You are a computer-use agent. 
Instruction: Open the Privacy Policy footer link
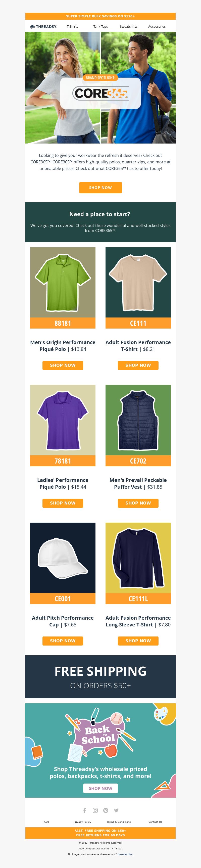coord(82,822)
